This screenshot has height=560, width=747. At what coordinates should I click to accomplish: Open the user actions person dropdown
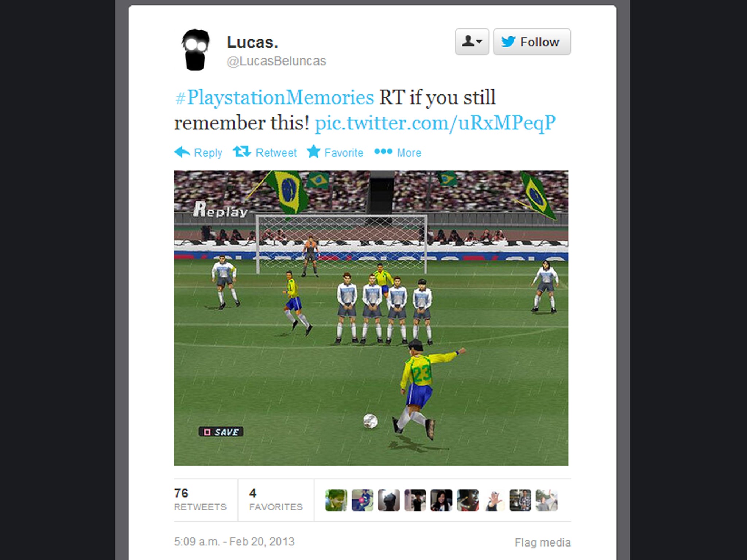click(x=472, y=42)
